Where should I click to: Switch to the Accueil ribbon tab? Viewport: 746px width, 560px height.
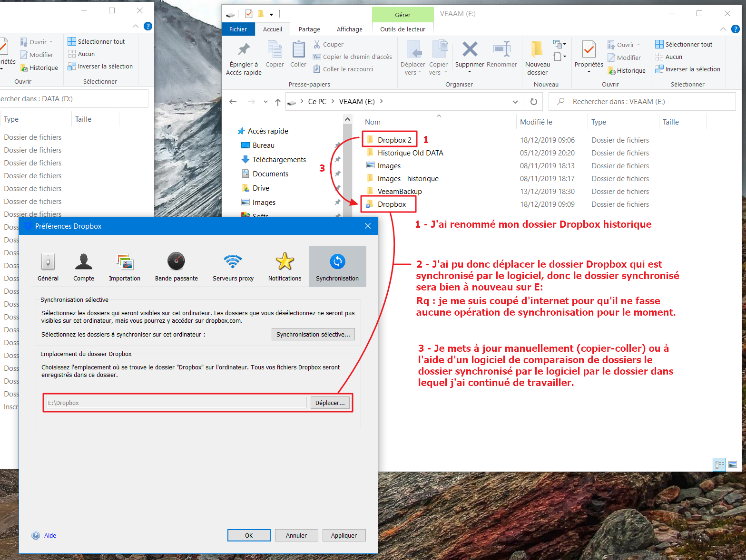coord(273,29)
